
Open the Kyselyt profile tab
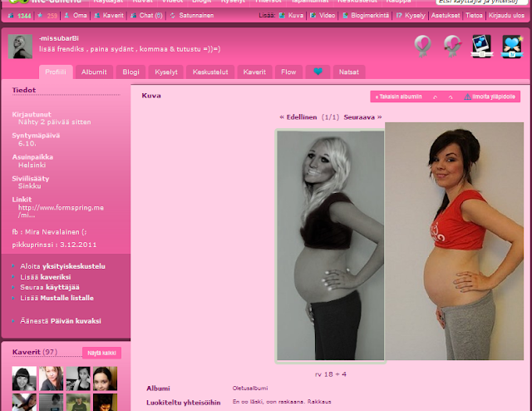(166, 72)
